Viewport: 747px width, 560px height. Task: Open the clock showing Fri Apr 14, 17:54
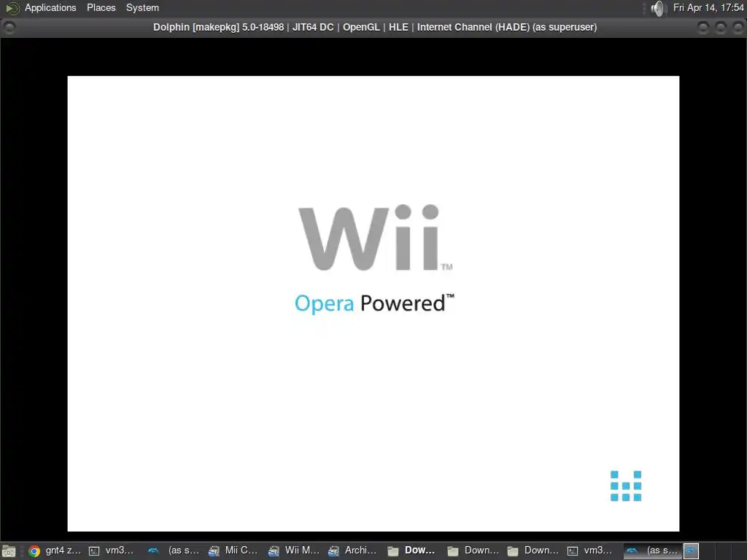[x=708, y=7]
